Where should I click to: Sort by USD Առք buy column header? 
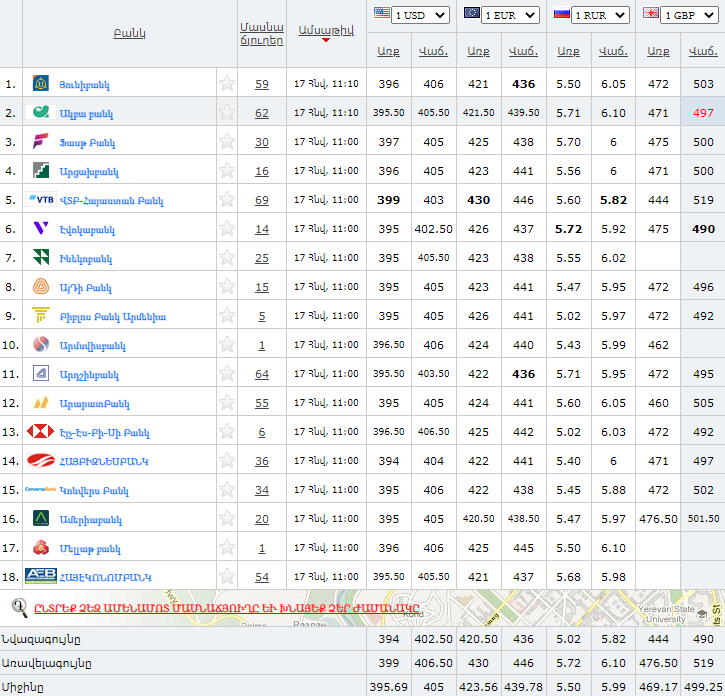tap(388, 51)
